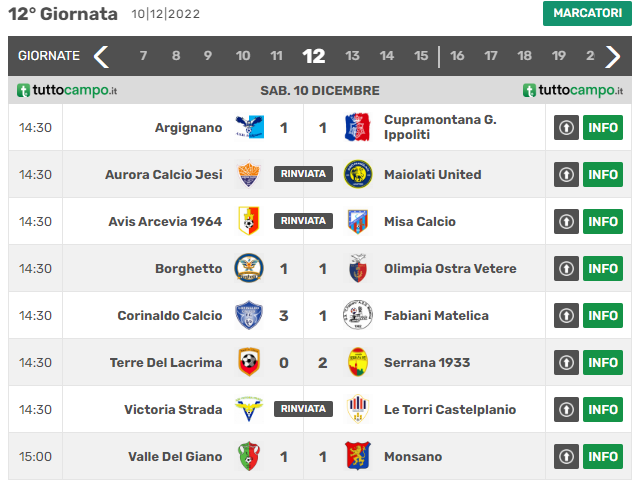Click up-arrow icon in Corinaldo Calcio row
This screenshot has height=482, width=635.
pyautogui.click(x=566, y=315)
